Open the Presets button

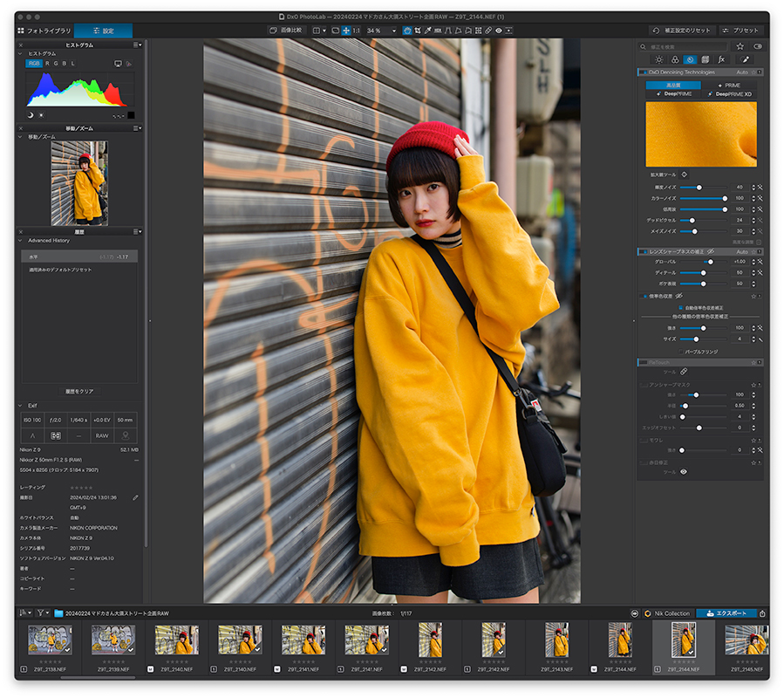(x=741, y=31)
